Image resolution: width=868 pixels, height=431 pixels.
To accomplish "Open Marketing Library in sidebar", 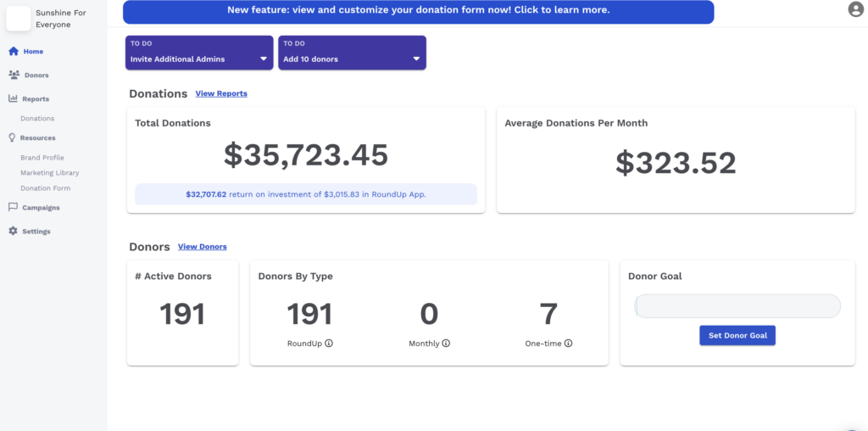I will click(50, 173).
